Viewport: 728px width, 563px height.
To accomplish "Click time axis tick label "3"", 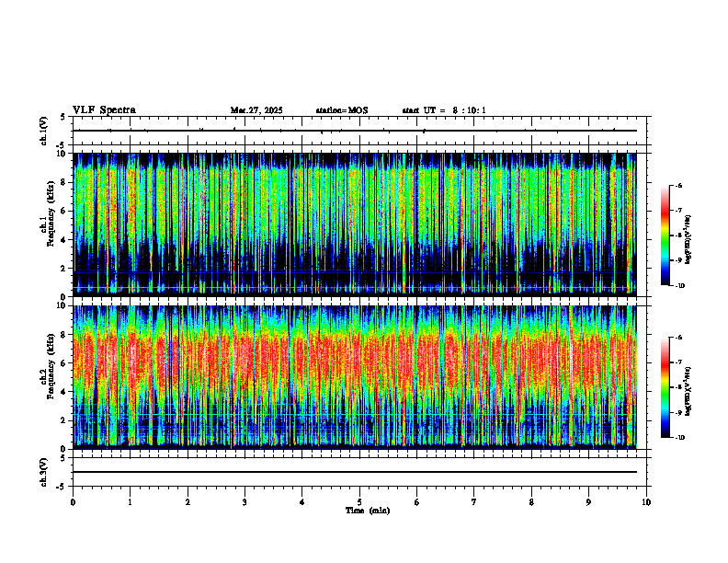I will tap(245, 502).
